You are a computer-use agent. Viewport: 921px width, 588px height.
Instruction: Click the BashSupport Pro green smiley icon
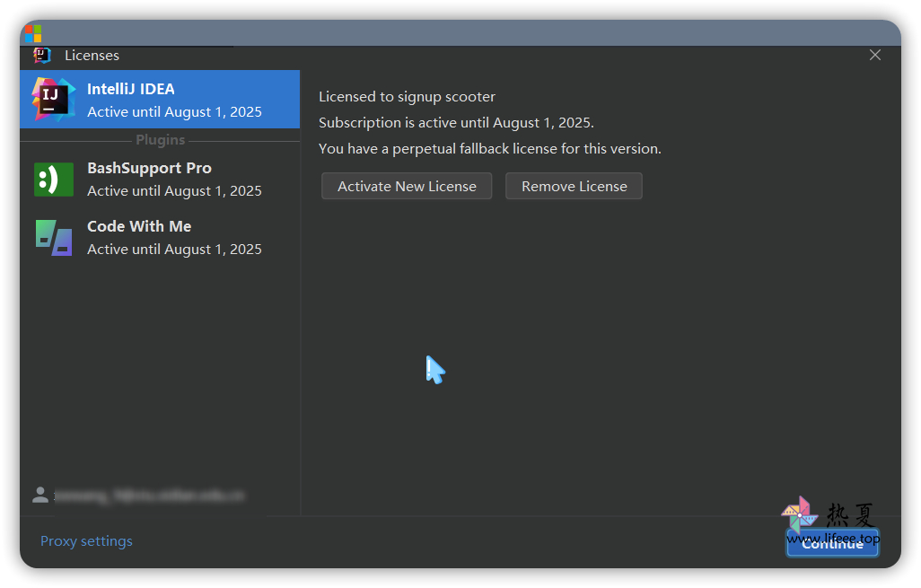click(x=53, y=180)
